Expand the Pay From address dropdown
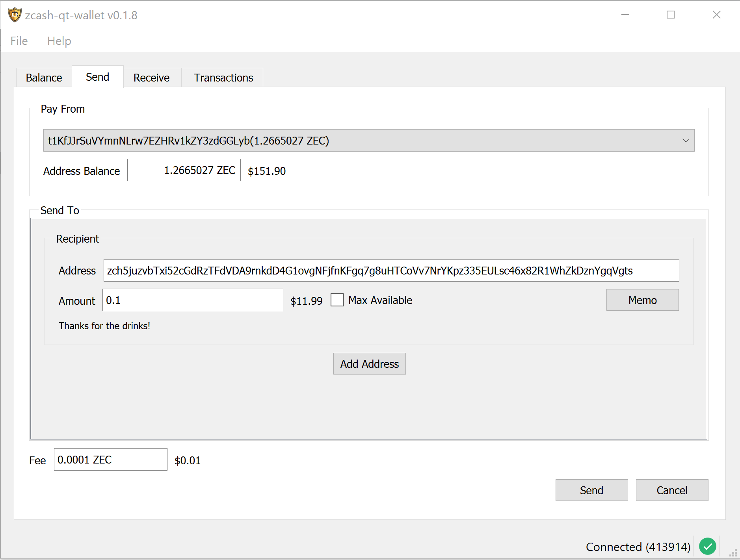The width and height of the screenshot is (740, 560). tap(685, 141)
